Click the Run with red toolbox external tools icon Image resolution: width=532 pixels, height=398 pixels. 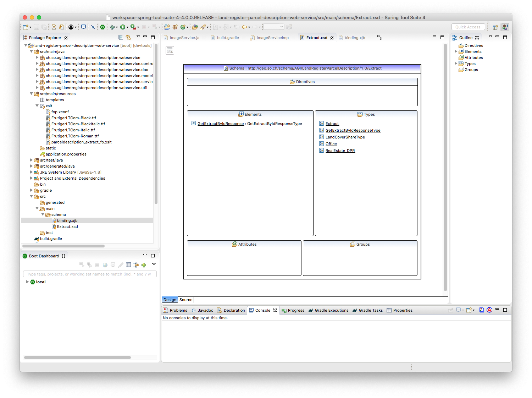pyautogui.click(x=133, y=27)
